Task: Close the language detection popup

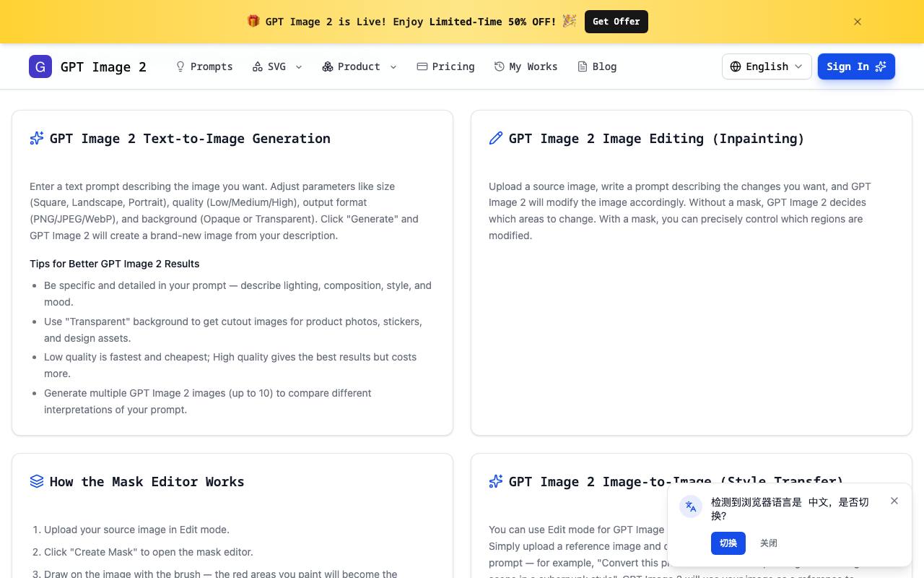Action: coord(894,501)
